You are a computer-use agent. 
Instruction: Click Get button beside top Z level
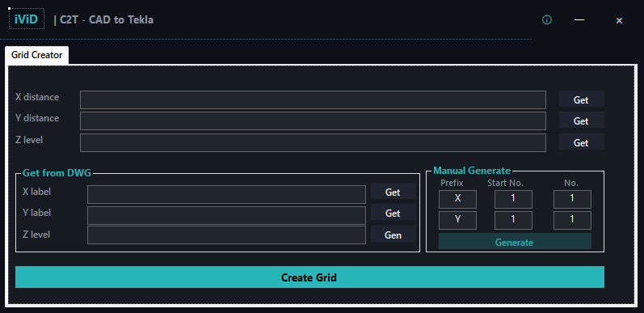581,142
